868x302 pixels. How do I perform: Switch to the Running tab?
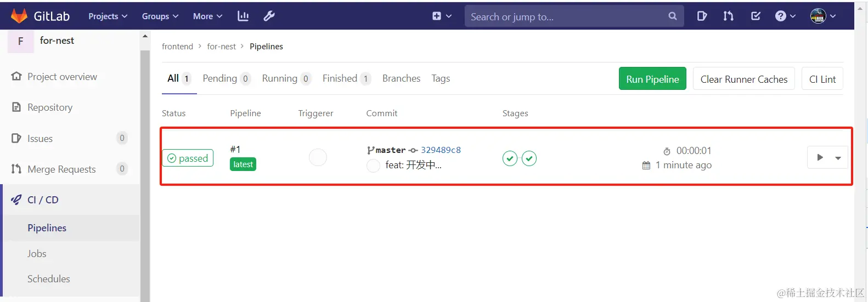286,78
